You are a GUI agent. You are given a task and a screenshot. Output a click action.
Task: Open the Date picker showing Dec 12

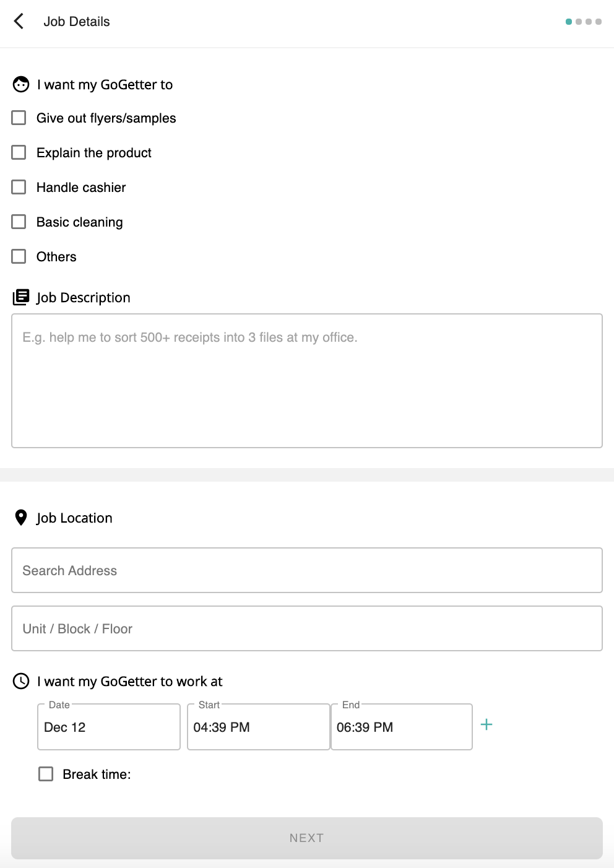[x=108, y=727]
